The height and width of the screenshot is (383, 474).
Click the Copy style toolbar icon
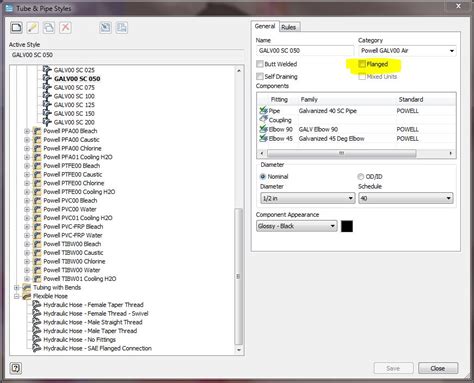(49, 28)
